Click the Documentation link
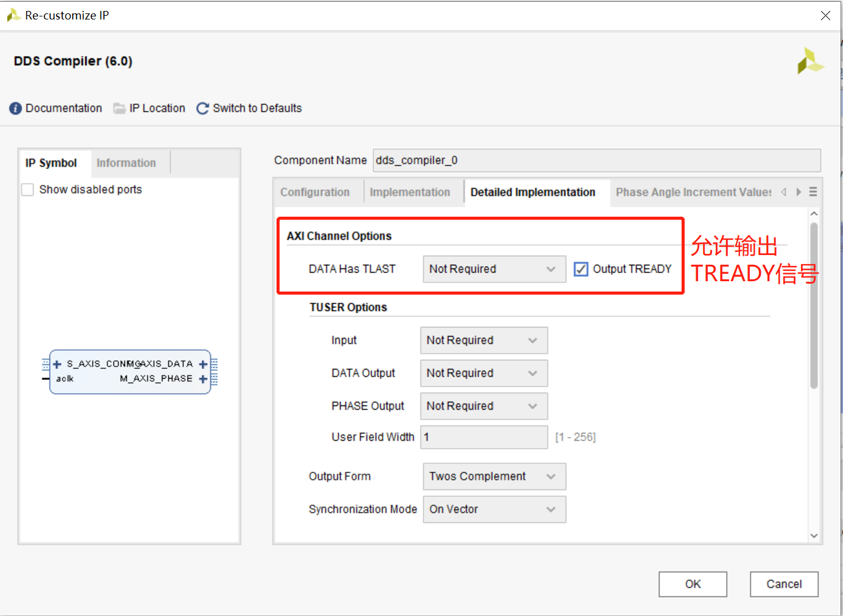Viewport: 843px width, 616px height. [x=64, y=108]
